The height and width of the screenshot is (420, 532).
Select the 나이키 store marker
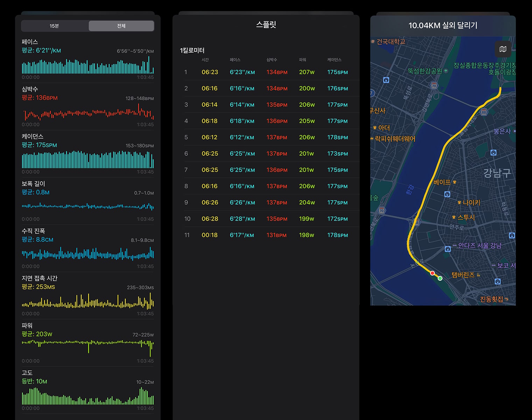pos(469,202)
